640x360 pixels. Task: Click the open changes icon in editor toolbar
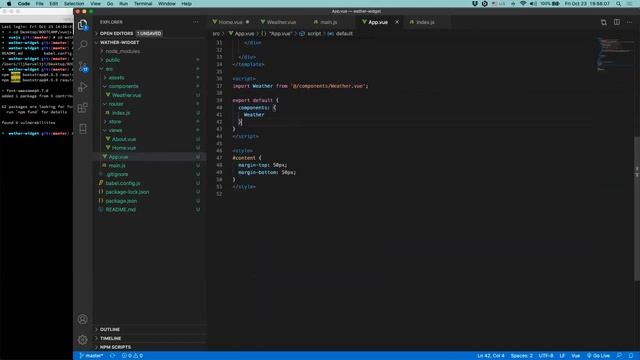603,22
